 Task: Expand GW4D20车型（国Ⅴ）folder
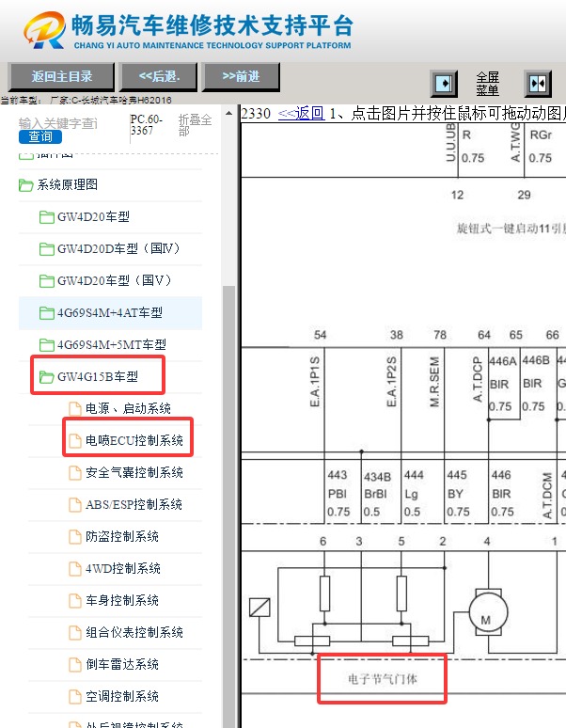pyautogui.click(x=115, y=280)
